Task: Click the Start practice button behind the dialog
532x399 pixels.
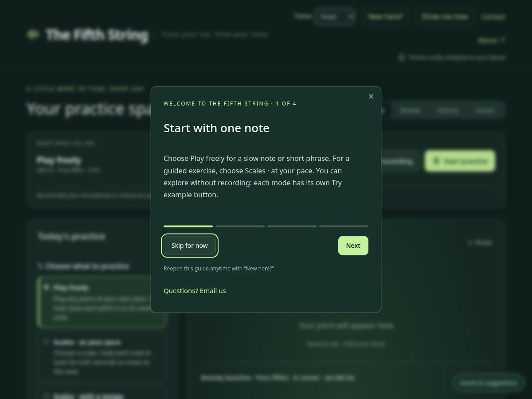Action: (460, 161)
